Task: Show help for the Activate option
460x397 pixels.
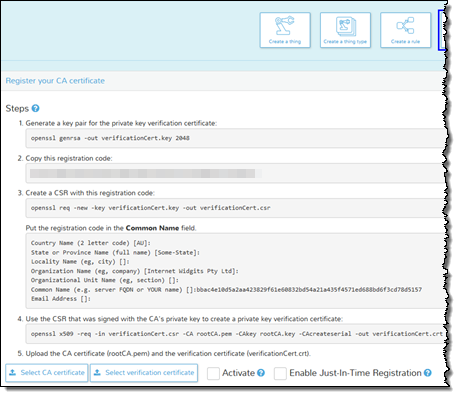Action: pyautogui.click(x=261, y=373)
